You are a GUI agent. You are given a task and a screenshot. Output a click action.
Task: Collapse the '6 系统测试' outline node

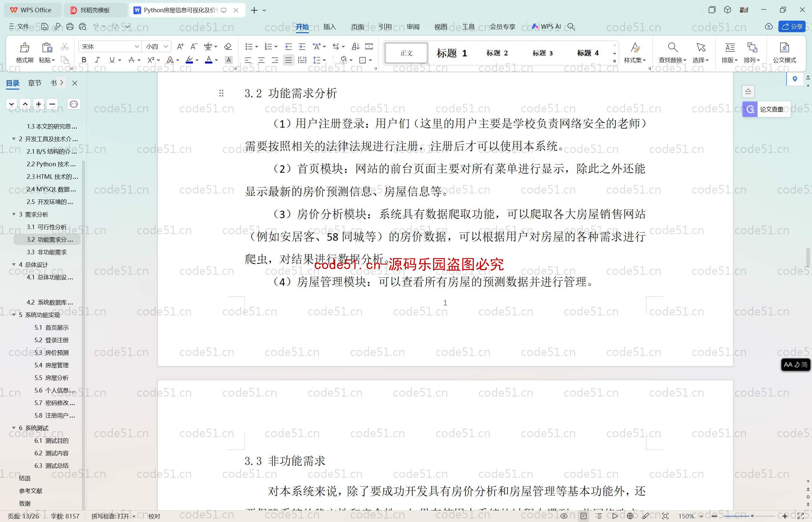tap(14, 428)
